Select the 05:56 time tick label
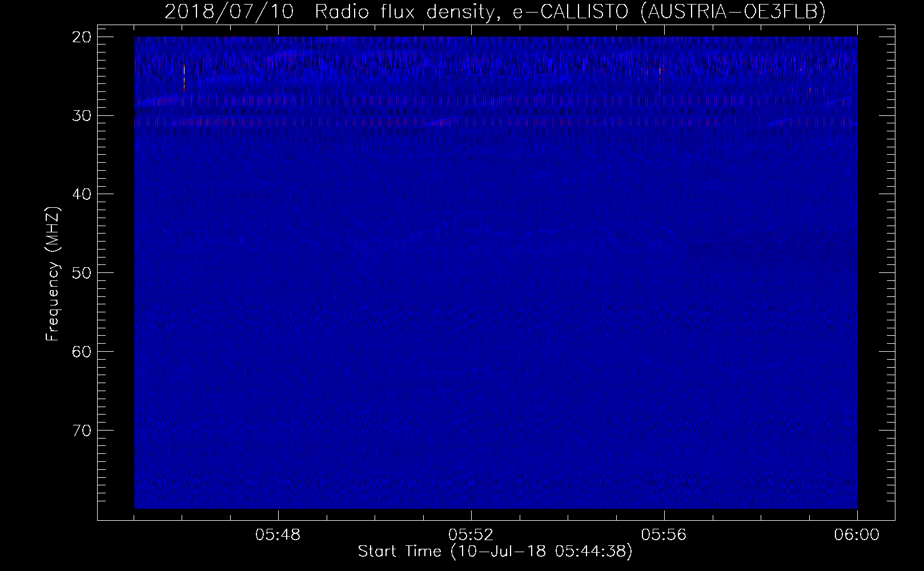 [664, 535]
